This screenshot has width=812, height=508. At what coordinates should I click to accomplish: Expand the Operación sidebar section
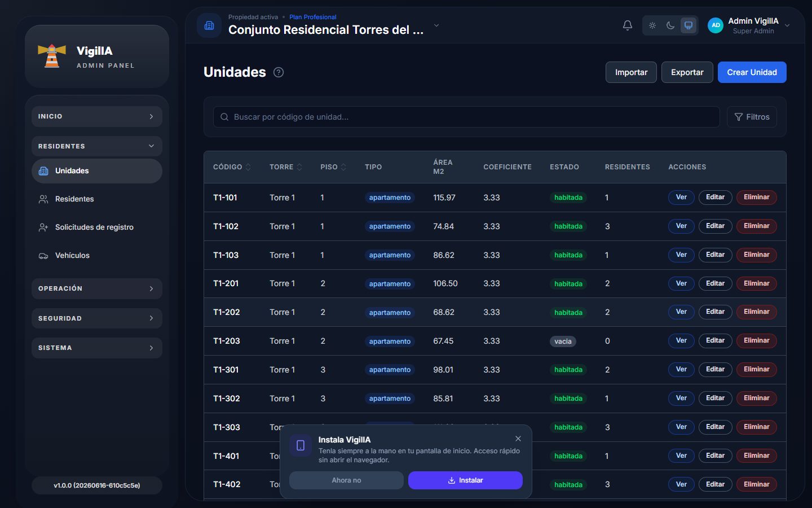pos(97,288)
